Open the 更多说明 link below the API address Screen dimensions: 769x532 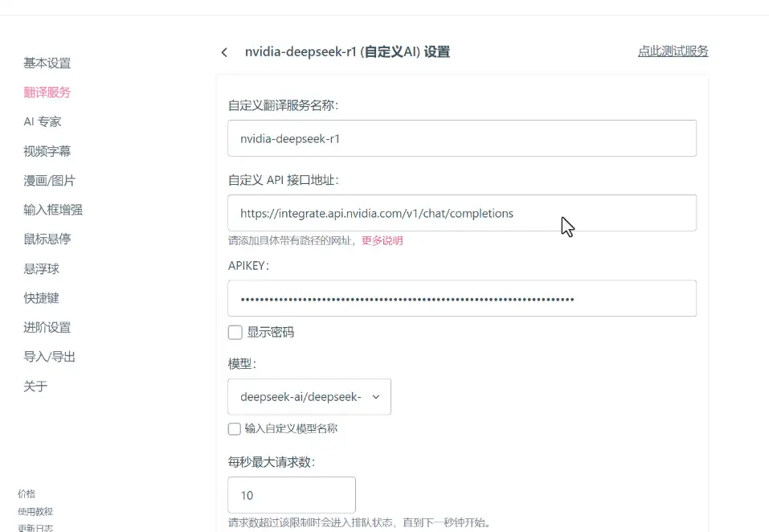point(382,240)
